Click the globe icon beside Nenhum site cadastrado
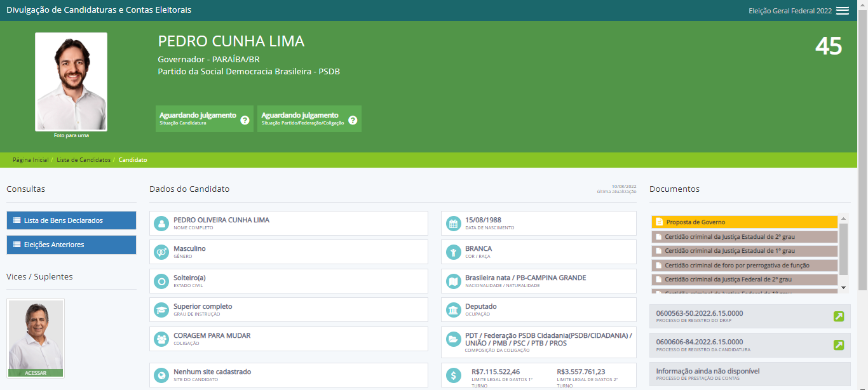The image size is (868, 390). [x=161, y=375]
